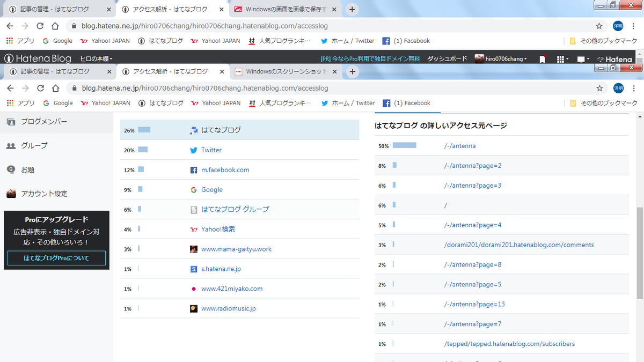Expand the hiro0706chang account dropdown
The width and height of the screenshot is (644, 362).
(501, 58)
